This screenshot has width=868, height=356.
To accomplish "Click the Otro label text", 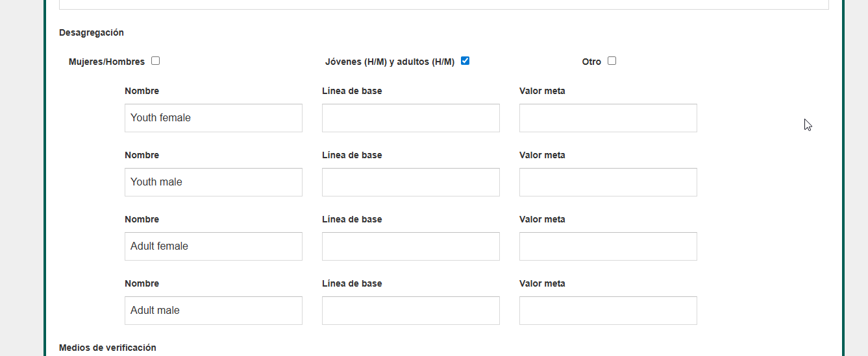I will coord(591,62).
